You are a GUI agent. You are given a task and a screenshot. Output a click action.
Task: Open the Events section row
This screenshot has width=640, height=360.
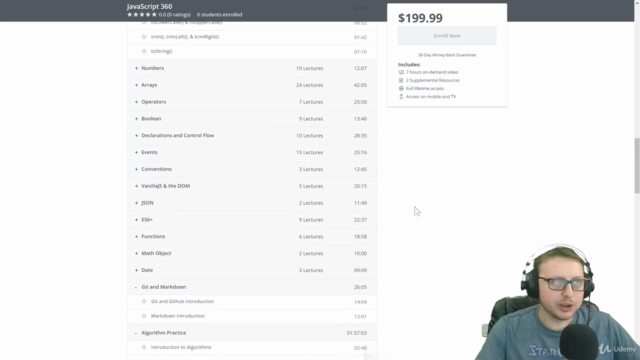[x=252, y=152]
